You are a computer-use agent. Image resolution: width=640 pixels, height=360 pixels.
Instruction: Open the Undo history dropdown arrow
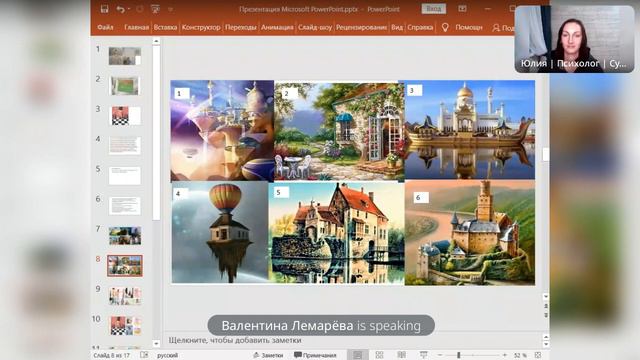click(129, 9)
